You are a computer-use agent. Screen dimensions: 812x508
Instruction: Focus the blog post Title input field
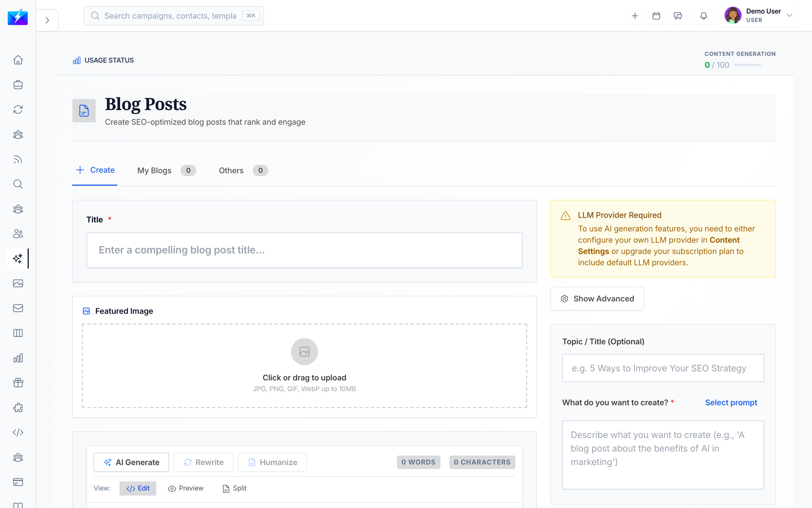pyautogui.click(x=304, y=250)
